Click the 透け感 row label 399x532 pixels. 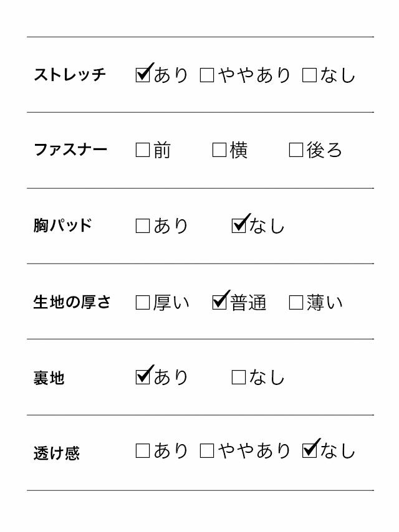[57, 453]
